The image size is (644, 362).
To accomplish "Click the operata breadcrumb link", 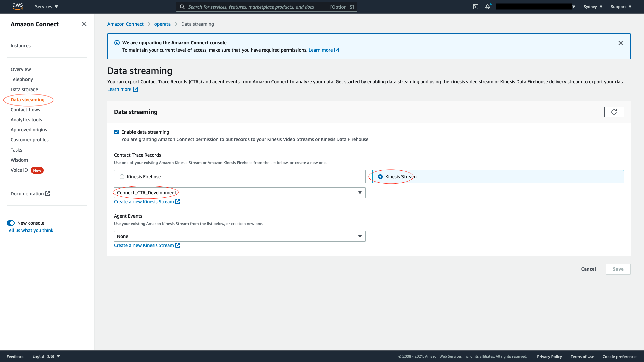I will 162,24.
